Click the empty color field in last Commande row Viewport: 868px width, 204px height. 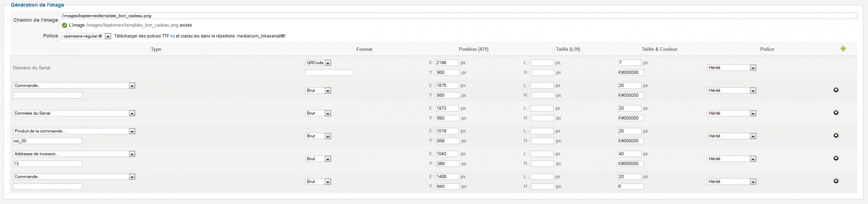point(632,187)
